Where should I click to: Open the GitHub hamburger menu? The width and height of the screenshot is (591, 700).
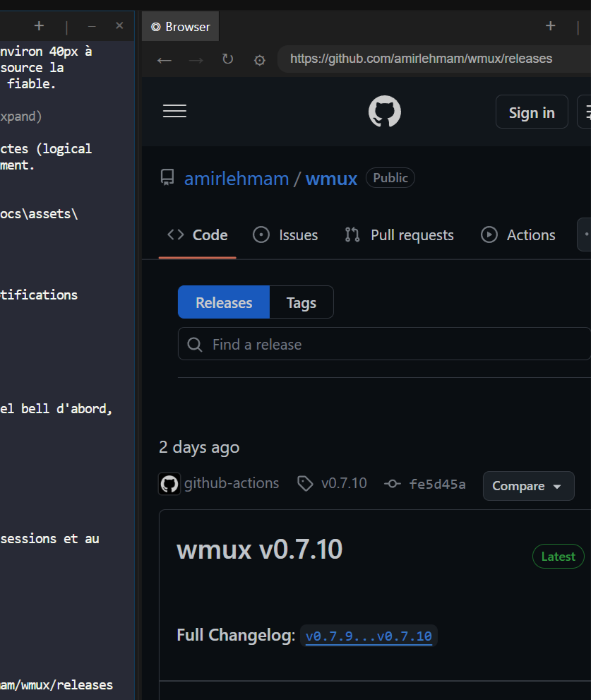(174, 111)
